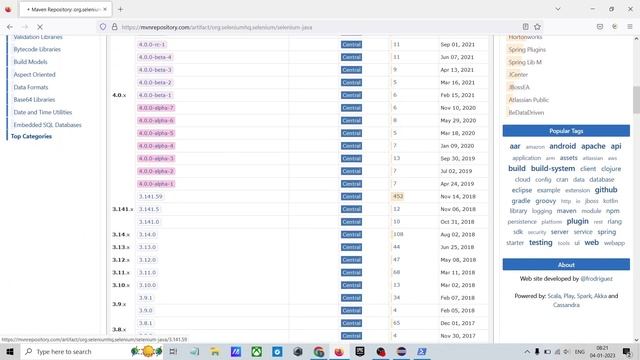Open version 4.0.0-beta-1 link
This screenshot has height=360, width=640.
[x=155, y=95]
